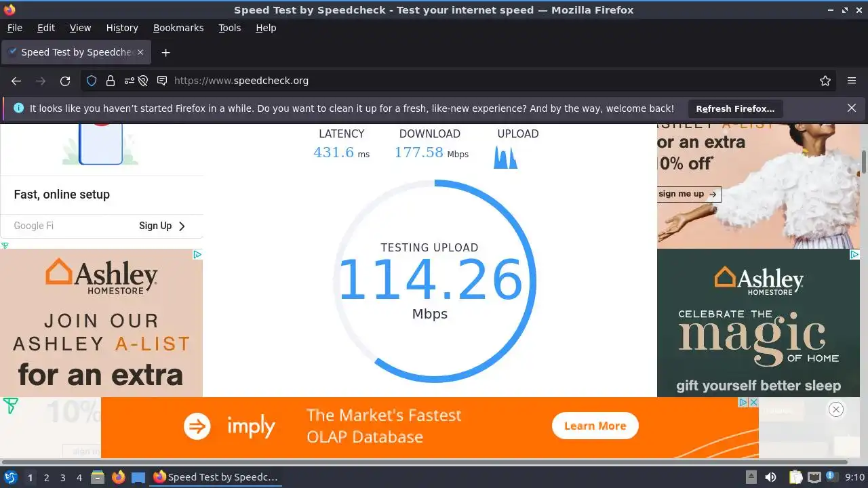Click the reader/notification speech bubble icon
The image size is (868, 488).
[162, 81]
